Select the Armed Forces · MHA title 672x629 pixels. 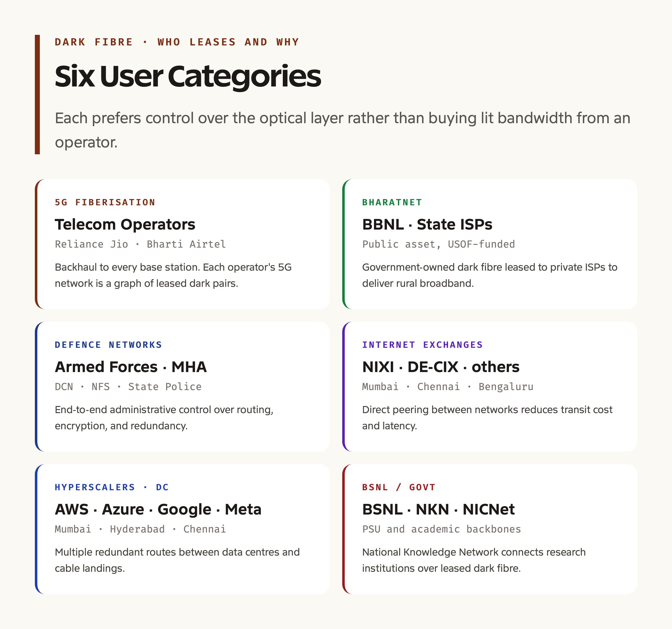[131, 367]
